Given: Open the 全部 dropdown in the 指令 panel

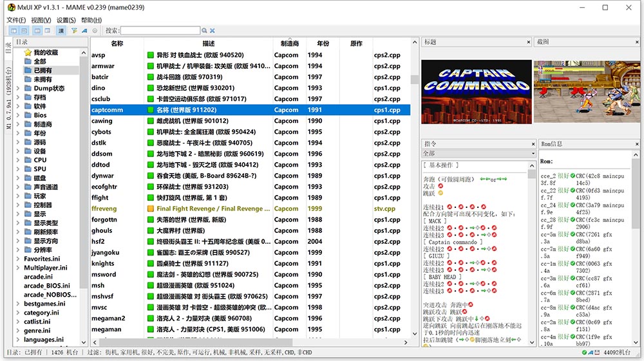Looking at the screenshot, I should tap(479, 153).
